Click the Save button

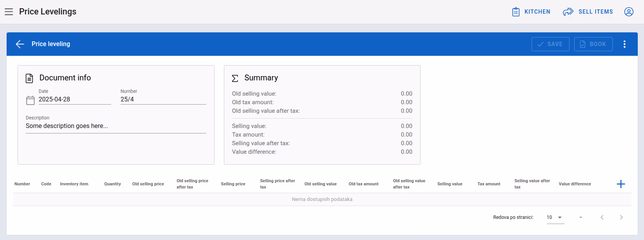pos(550,44)
